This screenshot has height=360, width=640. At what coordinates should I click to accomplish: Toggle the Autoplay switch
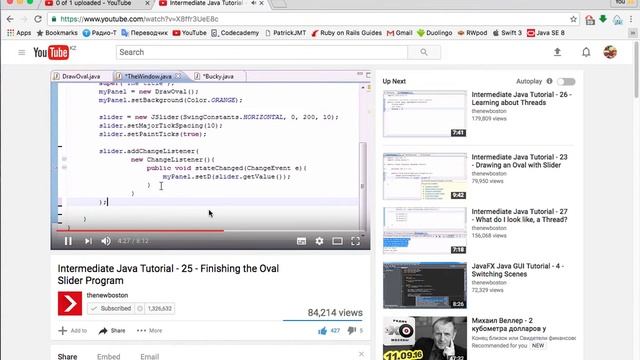(567, 82)
